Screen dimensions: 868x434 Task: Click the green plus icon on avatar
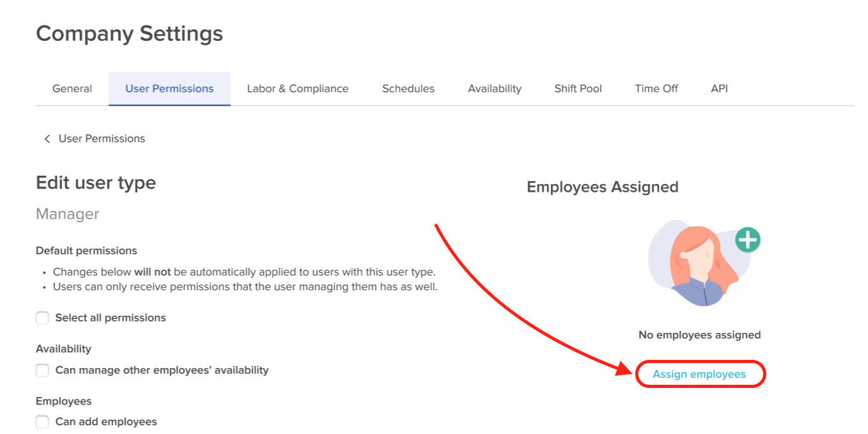tap(747, 240)
